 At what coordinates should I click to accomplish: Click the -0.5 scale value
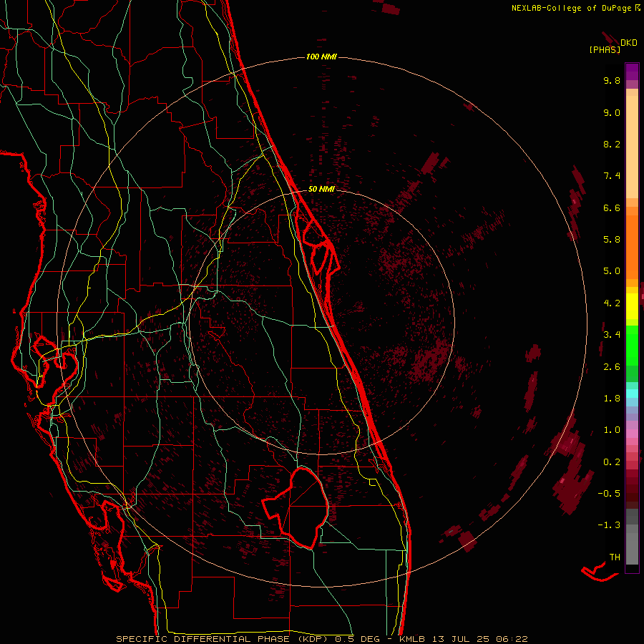click(x=609, y=494)
